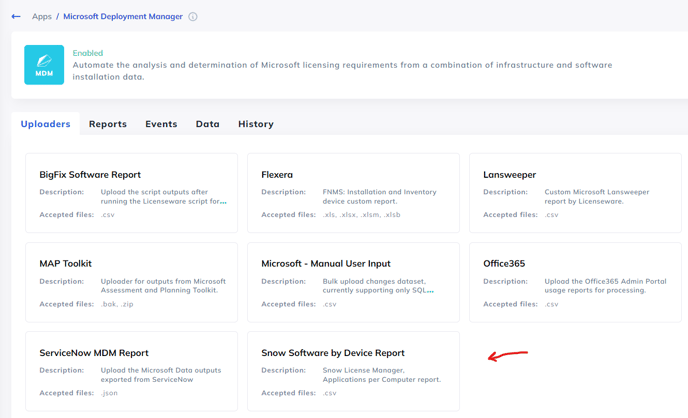
Task: Click Office365 accepted files '.csv'
Action: (552, 304)
